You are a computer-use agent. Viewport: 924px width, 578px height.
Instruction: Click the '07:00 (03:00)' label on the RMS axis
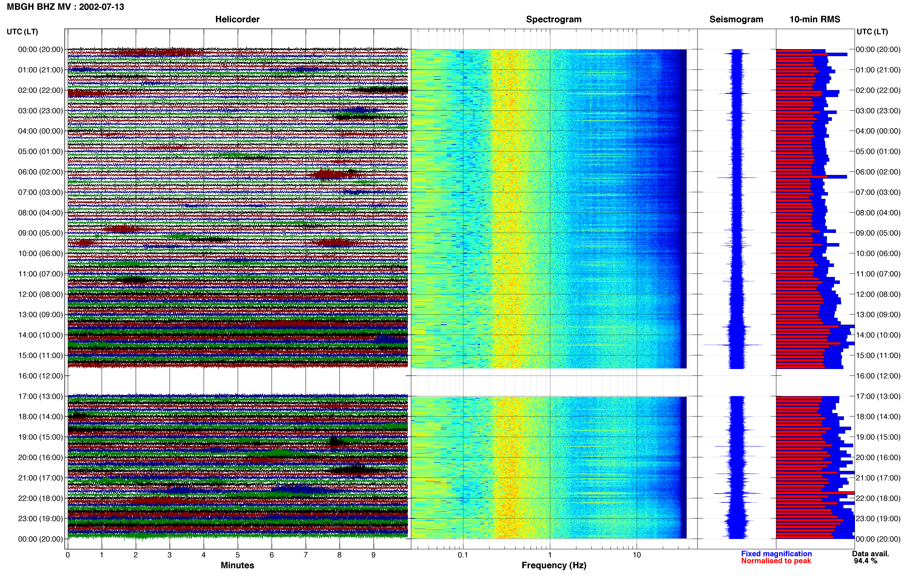(x=878, y=192)
